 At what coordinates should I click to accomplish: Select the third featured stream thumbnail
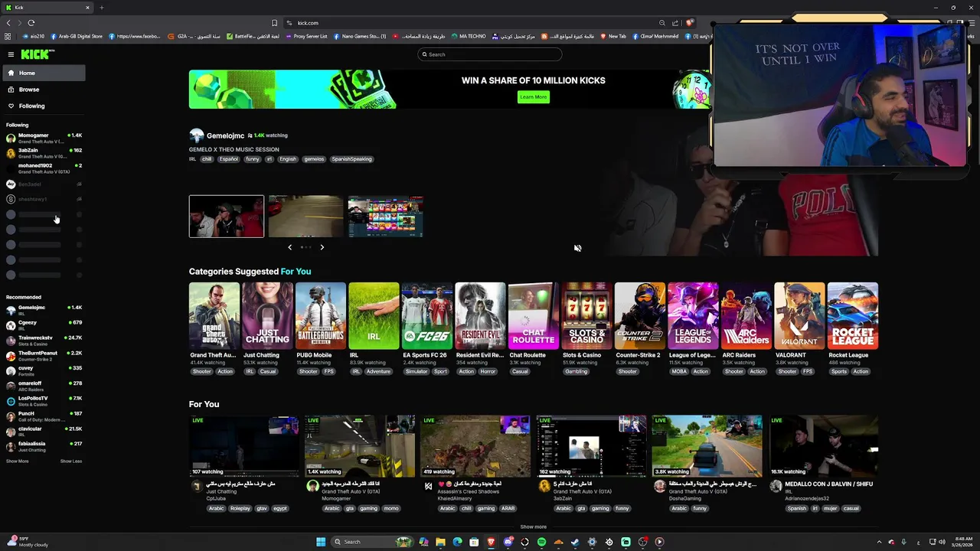[x=385, y=216]
